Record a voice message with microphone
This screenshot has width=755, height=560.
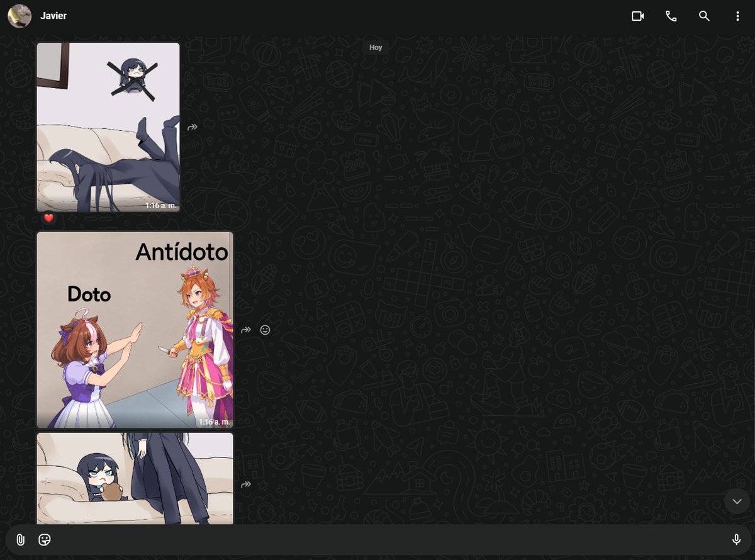tap(736, 539)
